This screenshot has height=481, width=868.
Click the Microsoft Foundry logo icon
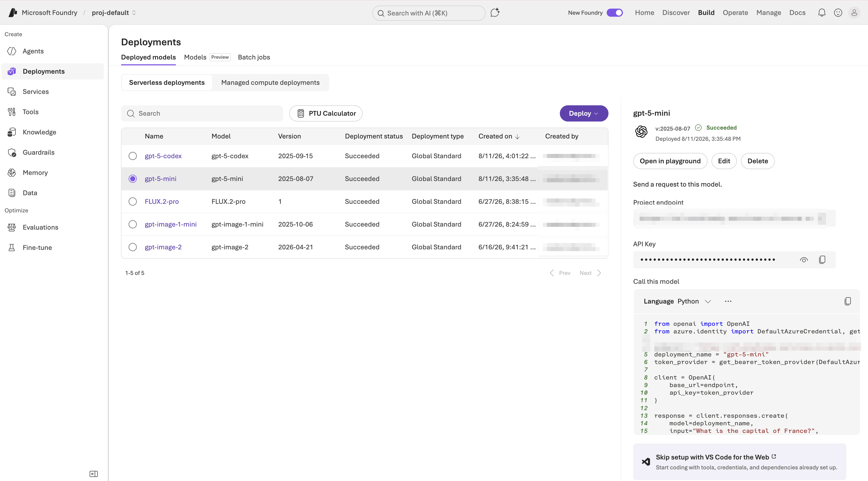[x=13, y=12]
